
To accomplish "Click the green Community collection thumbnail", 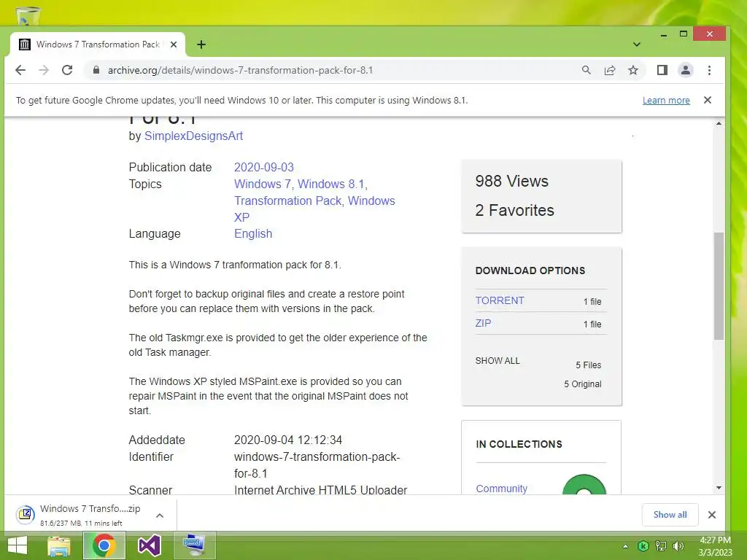I will (x=584, y=484).
